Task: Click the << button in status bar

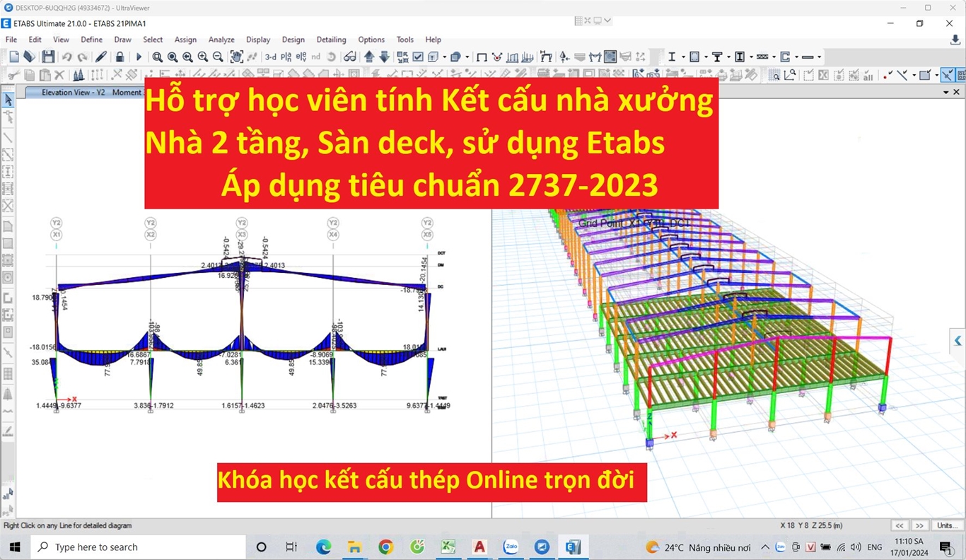Action: point(900,525)
